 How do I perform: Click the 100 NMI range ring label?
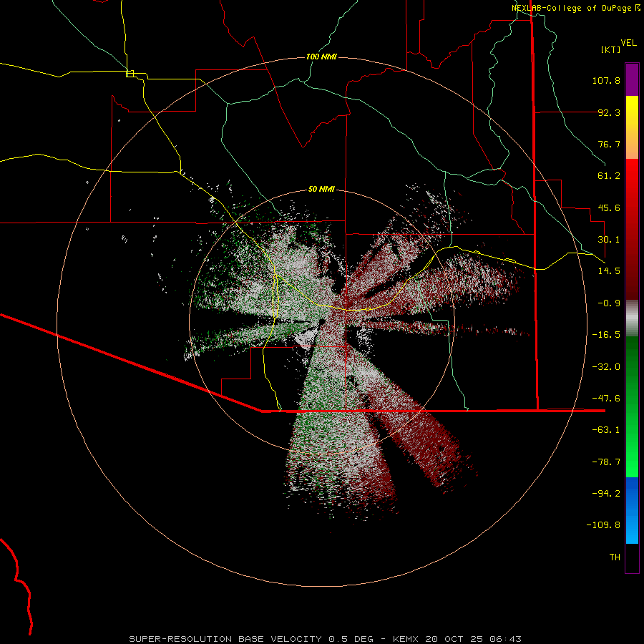click(321, 57)
